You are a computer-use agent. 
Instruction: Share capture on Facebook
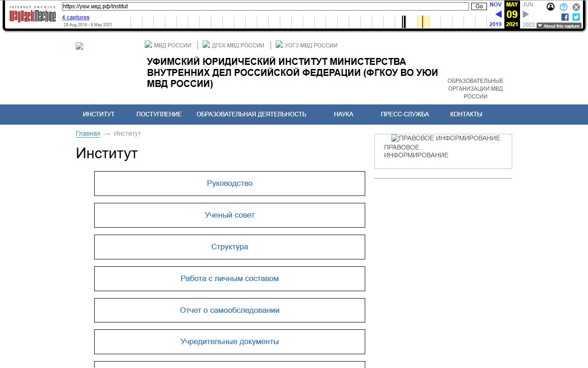565,17
